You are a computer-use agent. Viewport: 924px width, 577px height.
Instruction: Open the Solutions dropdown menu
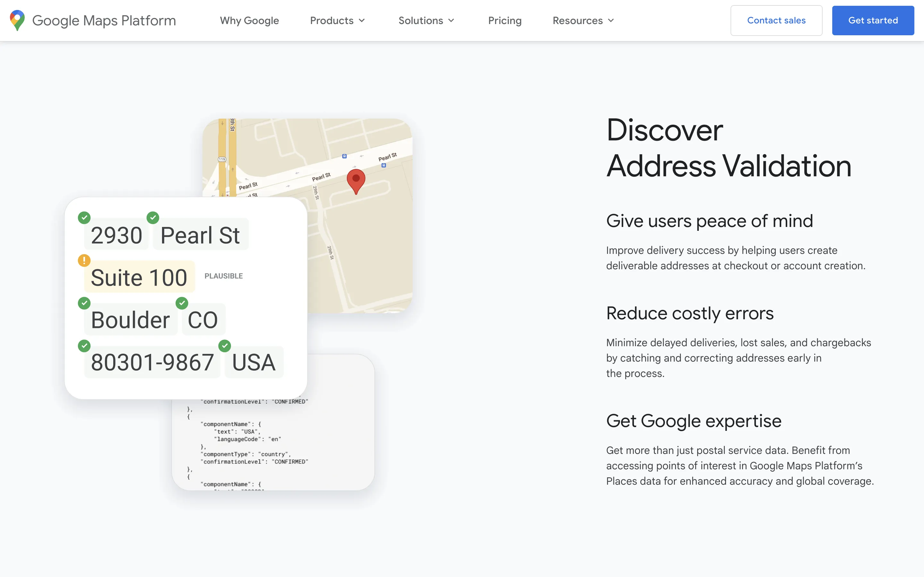coord(426,21)
